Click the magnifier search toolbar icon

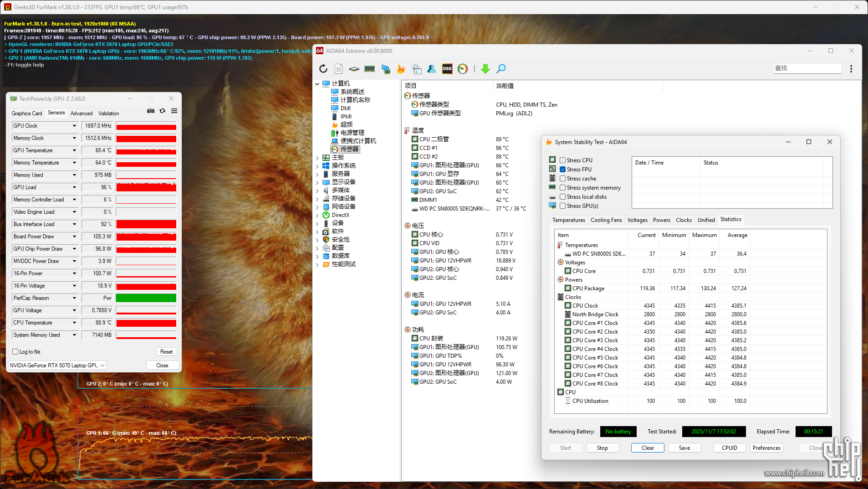[x=501, y=69]
